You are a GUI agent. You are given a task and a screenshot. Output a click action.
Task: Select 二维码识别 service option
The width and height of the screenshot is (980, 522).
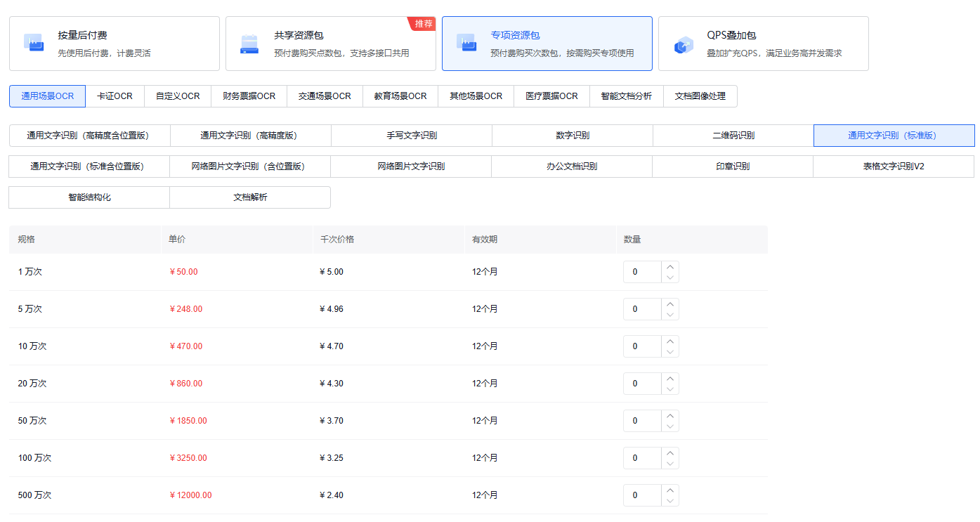(733, 136)
